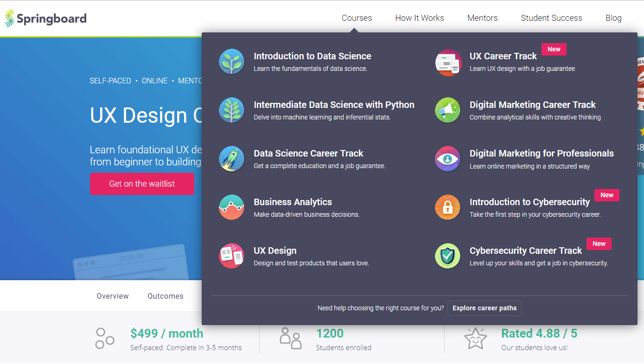The width and height of the screenshot is (644, 364).
Task: Select Data Science Career Track title
Action: pos(308,153)
